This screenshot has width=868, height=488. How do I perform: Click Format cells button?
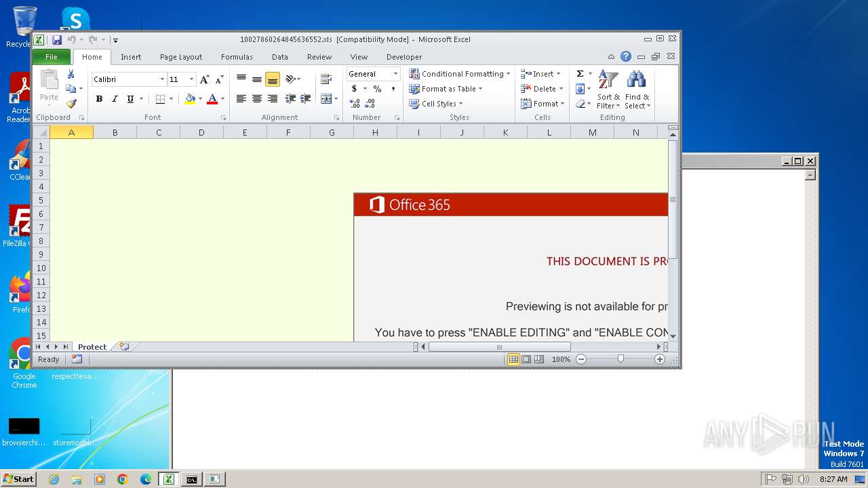[542, 104]
